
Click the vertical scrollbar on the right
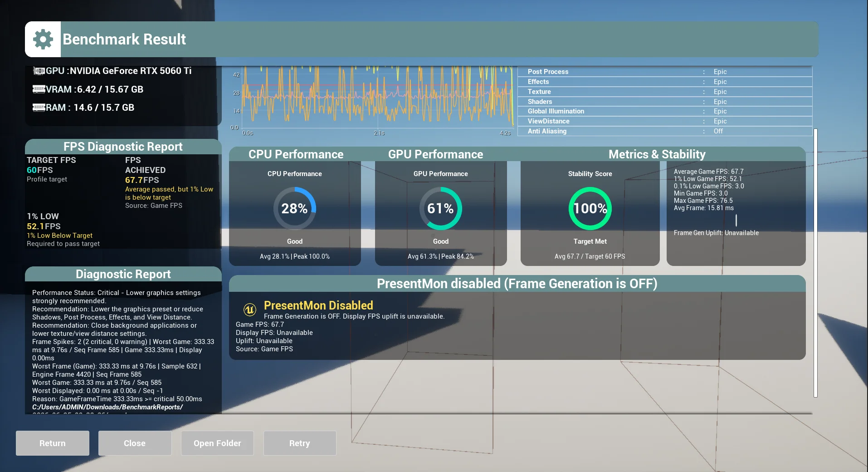815,263
